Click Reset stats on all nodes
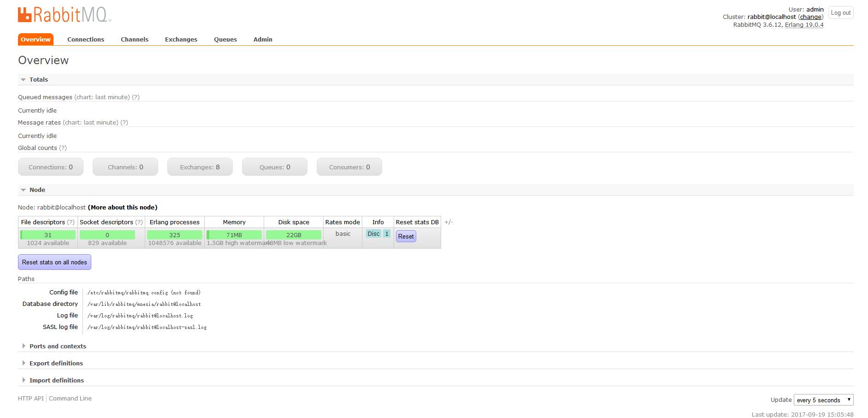868x418 pixels. point(54,262)
